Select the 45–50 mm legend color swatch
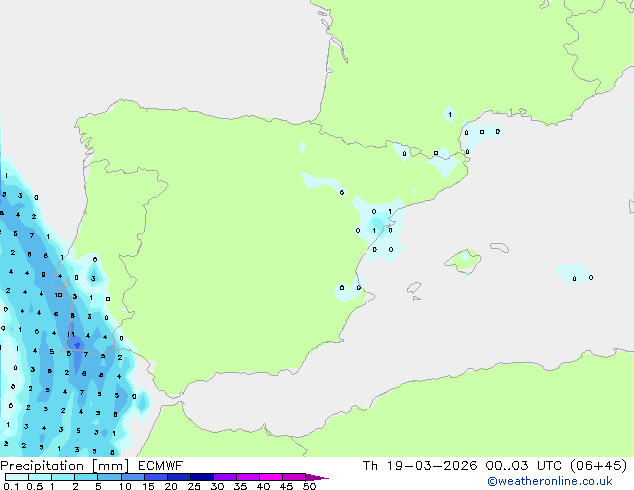 (x=294, y=477)
